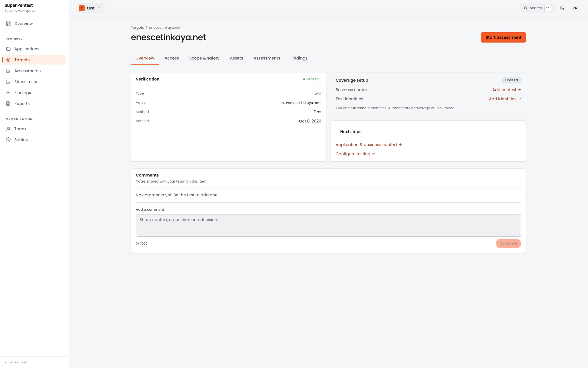588x368 pixels.
Task: Click the Limited coverage badge
Action: click(511, 80)
